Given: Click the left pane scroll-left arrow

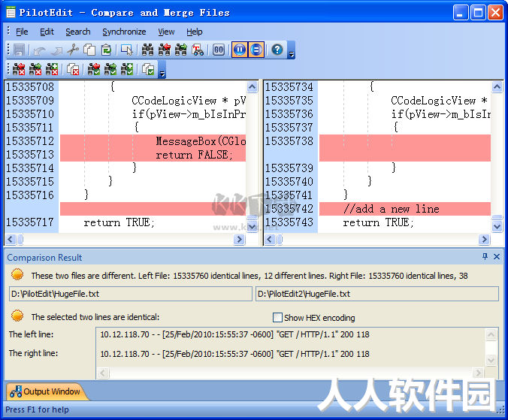Looking at the screenshot, I should coord(10,240).
